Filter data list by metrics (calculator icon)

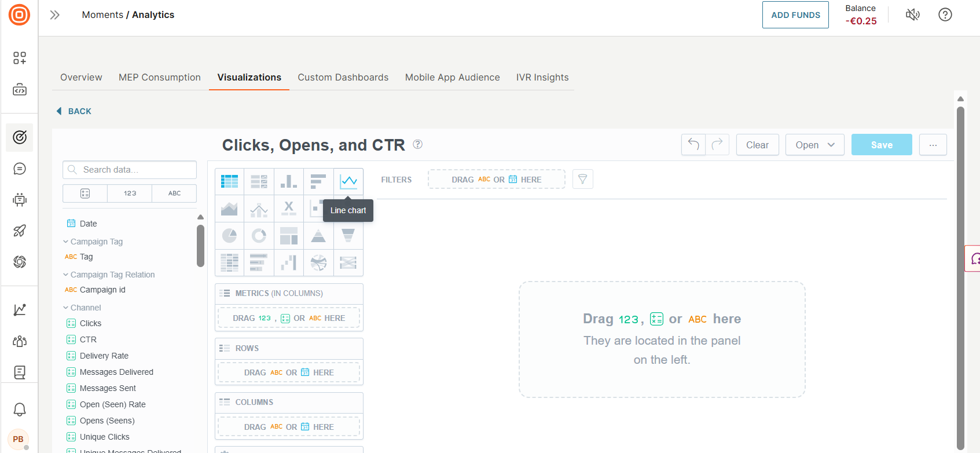click(85, 193)
